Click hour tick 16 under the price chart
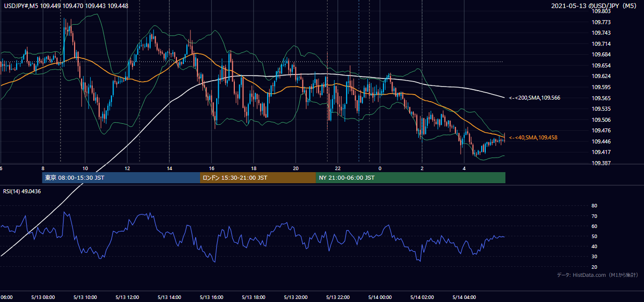The width and height of the screenshot is (644, 302). point(212,168)
